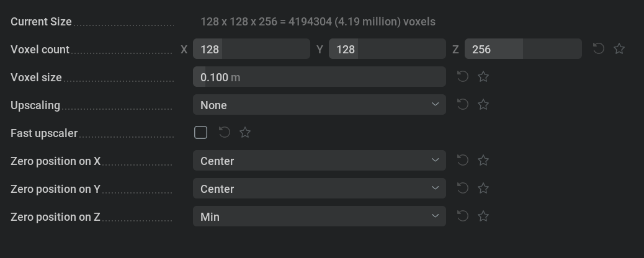Open Zero position on Y dropdown
Image resolution: width=644 pixels, height=258 pixels.
319,189
